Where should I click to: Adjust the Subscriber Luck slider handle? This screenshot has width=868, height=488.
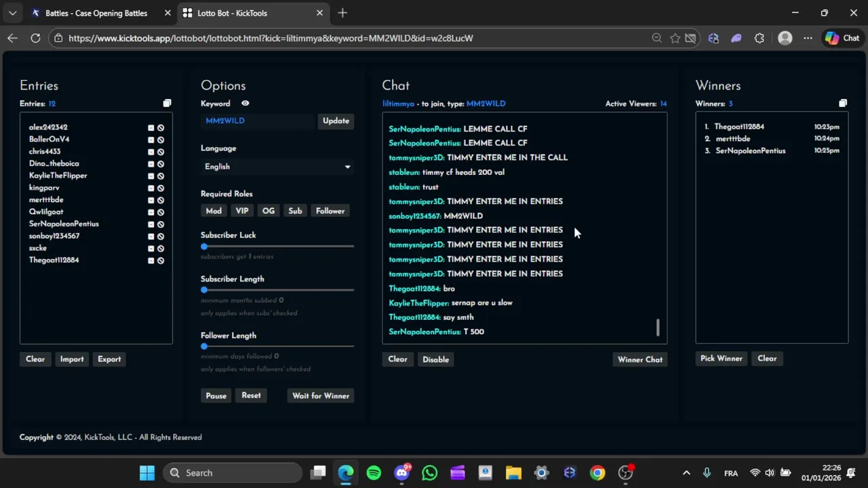click(204, 247)
